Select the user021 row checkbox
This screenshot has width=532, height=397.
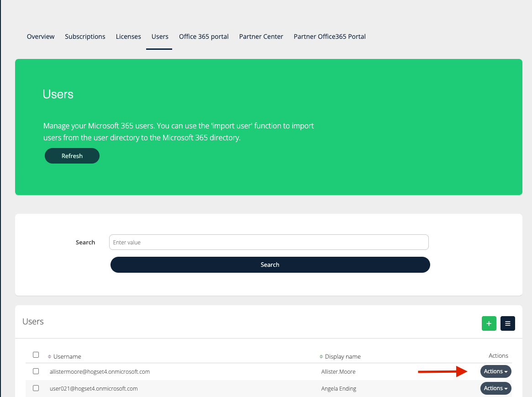pyautogui.click(x=36, y=388)
